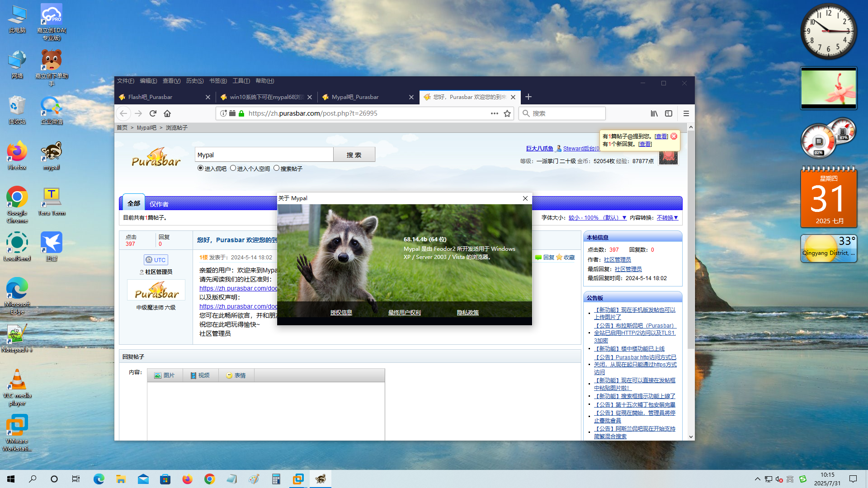The height and width of the screenshot is (488, 868).
Task: Open the taskbar Calculator icon
Action: tap(276, 479)
